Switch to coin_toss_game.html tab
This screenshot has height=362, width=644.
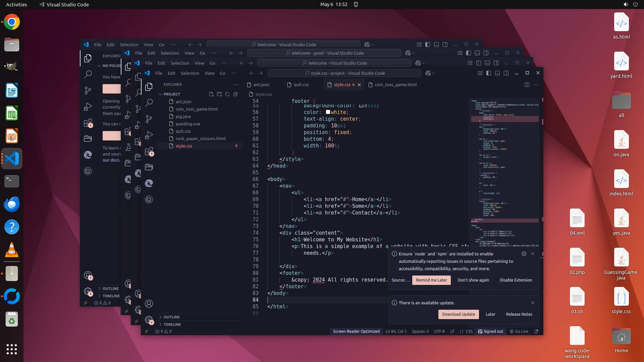[x=395, y=85]
